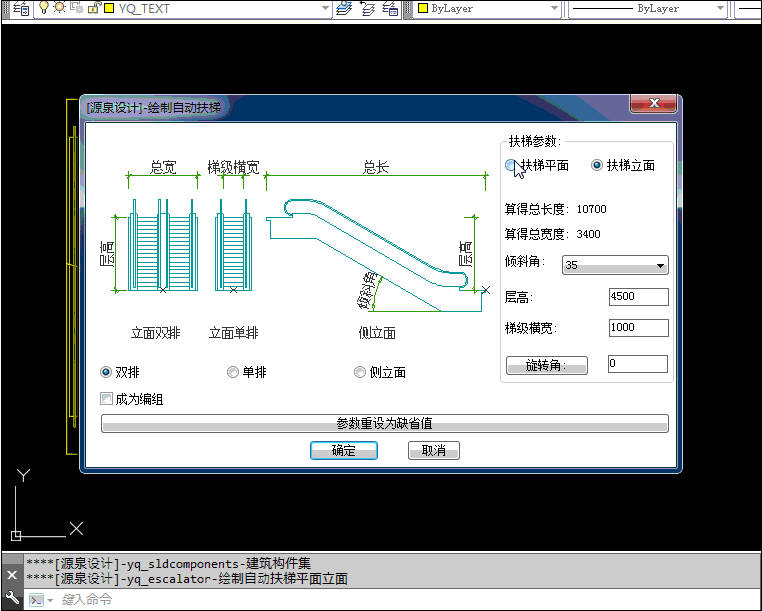This screenshot has width=762, height=611.
Task: Click the 旋转角 button
Action: point(547,365)
